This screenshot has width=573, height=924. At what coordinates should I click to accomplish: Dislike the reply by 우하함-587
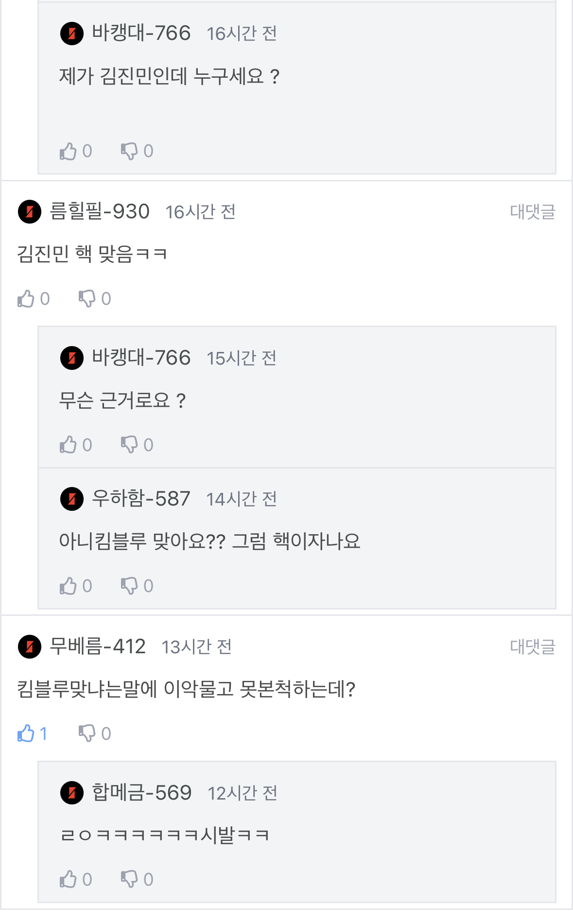coord(130,586)
